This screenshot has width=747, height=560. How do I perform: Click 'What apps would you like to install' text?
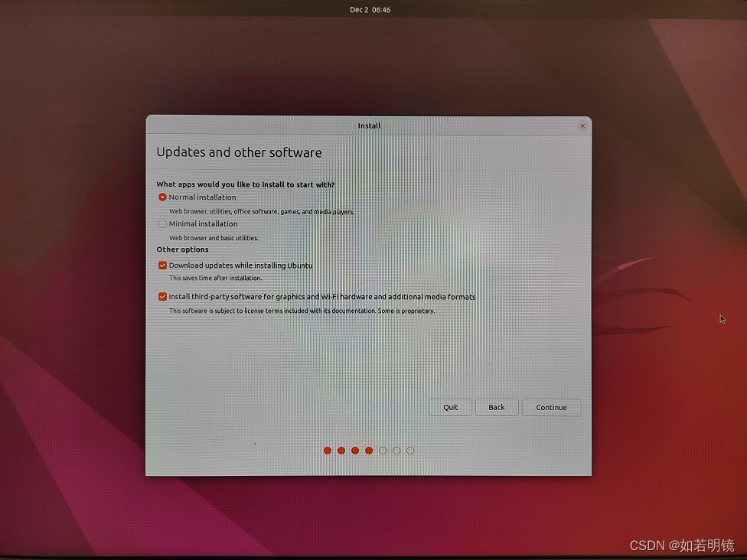click(246, 184)
